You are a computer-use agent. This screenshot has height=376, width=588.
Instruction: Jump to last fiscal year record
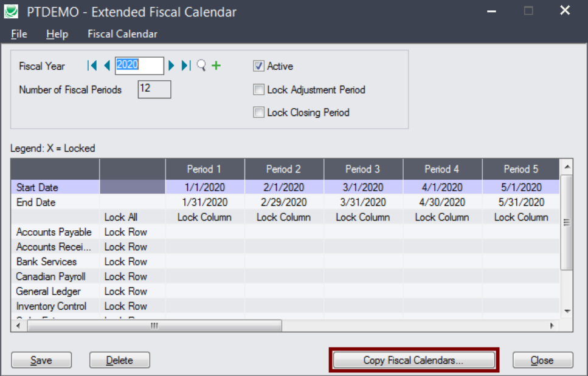(186, 66)
